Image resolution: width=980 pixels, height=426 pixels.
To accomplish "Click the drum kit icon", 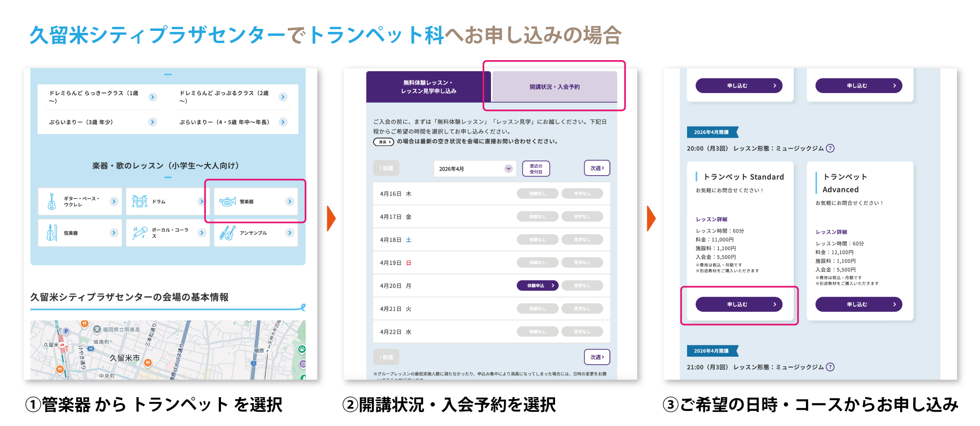I will point(139,201).
